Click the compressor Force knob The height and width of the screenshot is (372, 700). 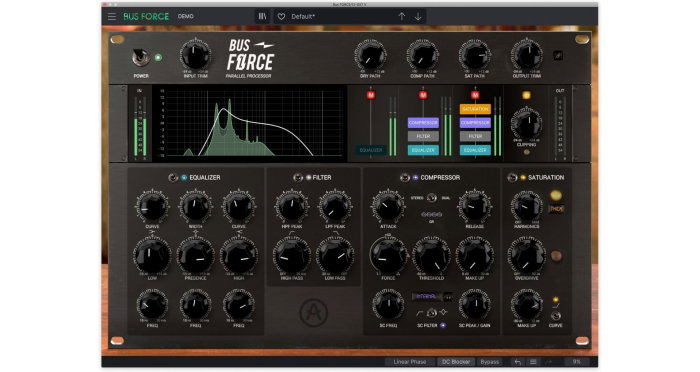pyautogui.click(x=388, y=255)
